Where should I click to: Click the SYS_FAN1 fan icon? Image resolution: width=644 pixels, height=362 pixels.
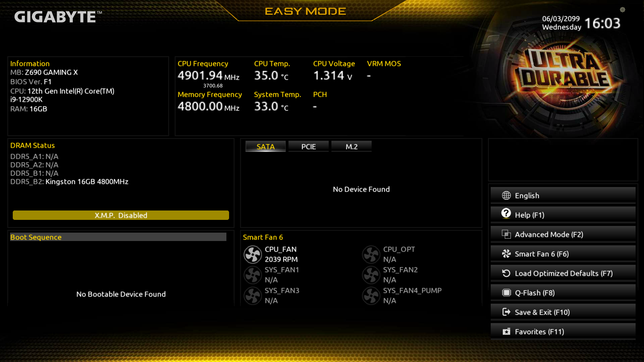click(x=252, y=275)
